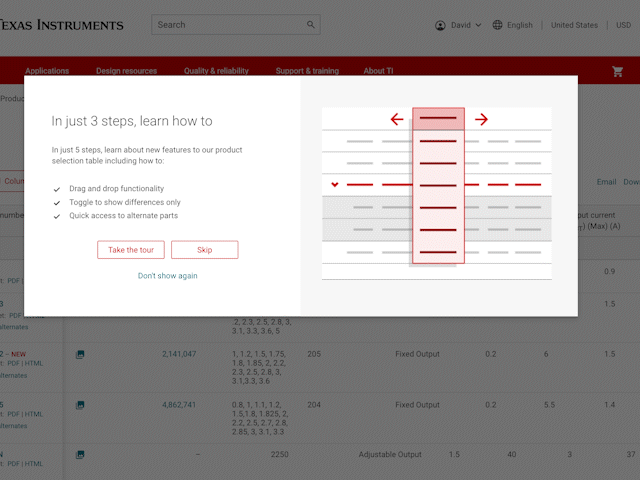Open the shopping cart icon
The image size is (640, 480).
coord(617,71)
